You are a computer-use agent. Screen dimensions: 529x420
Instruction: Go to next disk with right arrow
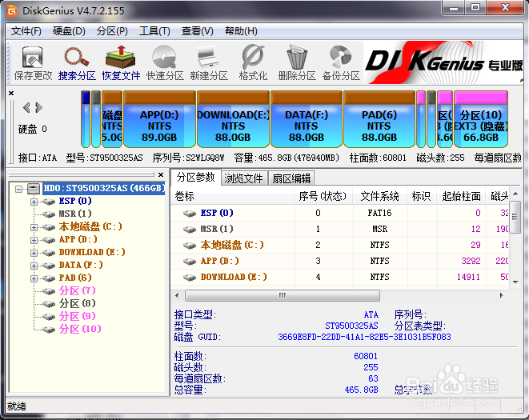click(38, 108)
